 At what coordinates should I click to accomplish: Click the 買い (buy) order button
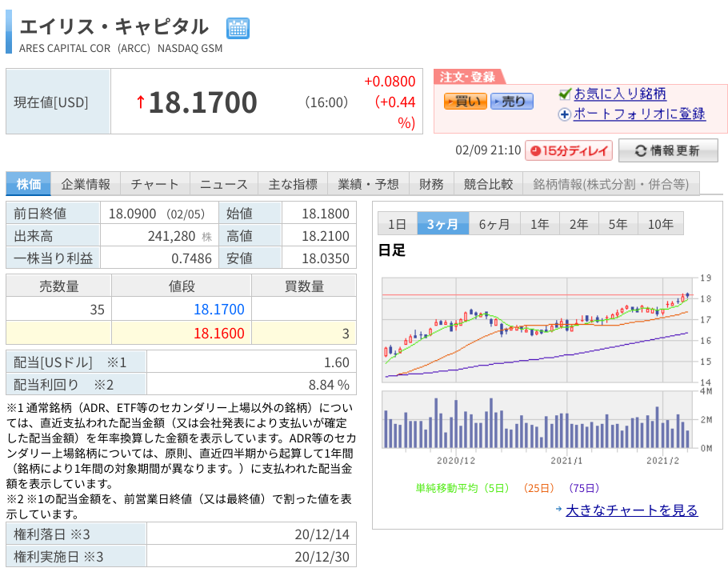(x=466, y=102)
